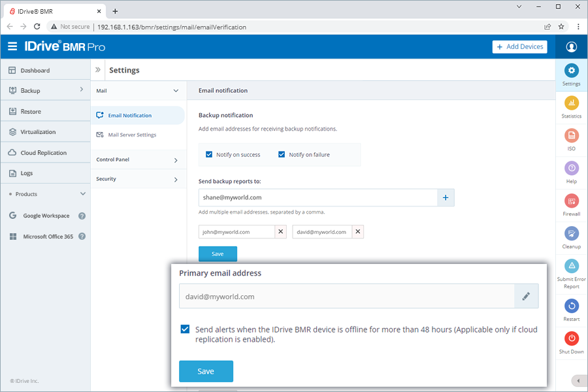Click the IDrive BMR Pro logo
The image size is (588, 392).
tap(65, 46)
